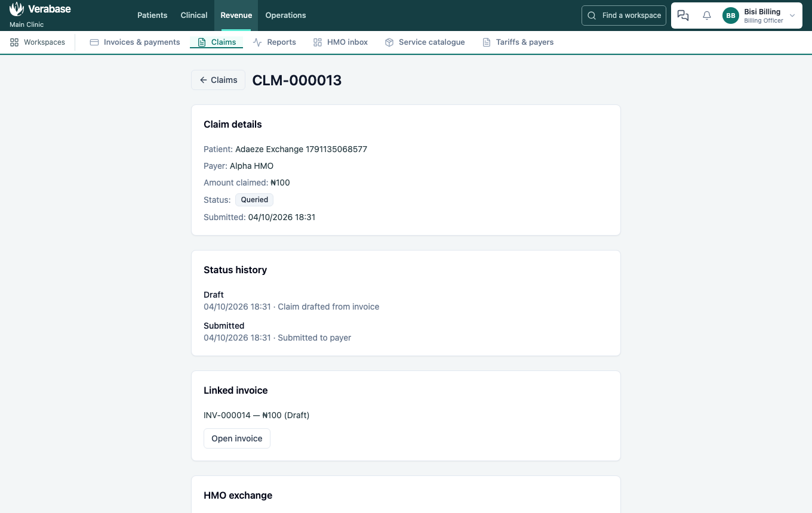
Task: Open the Clinical menu
Action: (x=194, y=16)
